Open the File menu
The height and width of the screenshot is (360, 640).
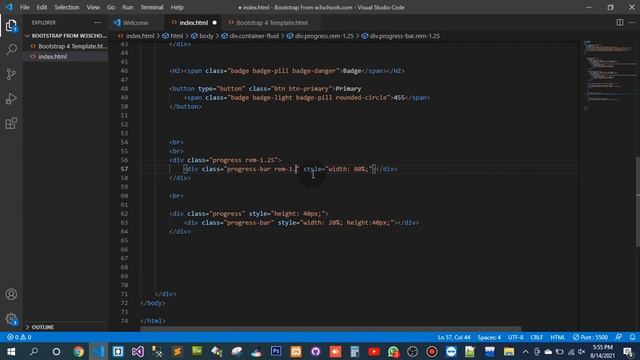click(24, 7)
